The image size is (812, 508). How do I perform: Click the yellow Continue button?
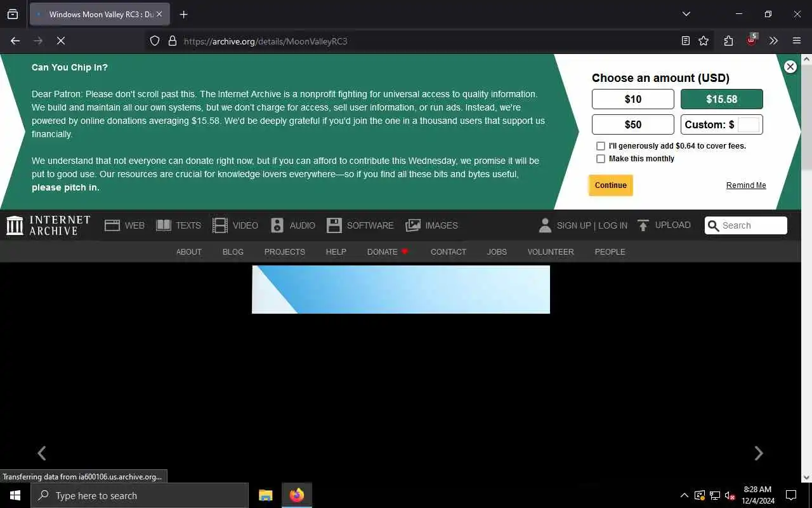[x=611, y=185]
